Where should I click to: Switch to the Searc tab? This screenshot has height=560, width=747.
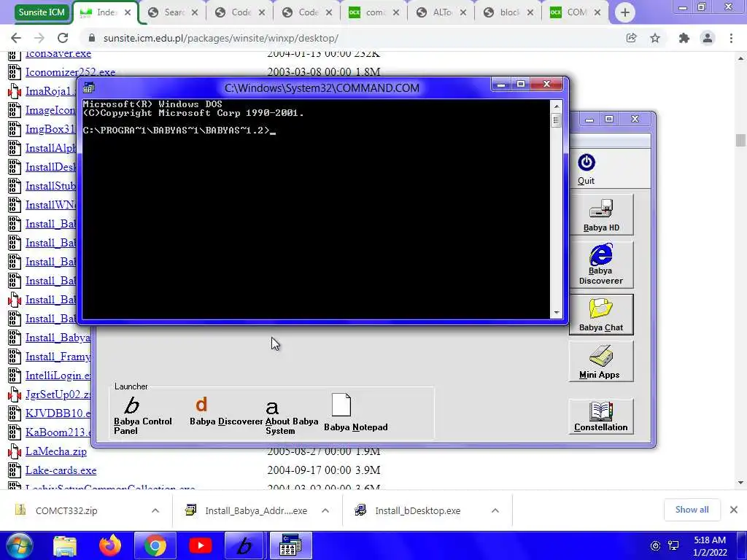pos(172,12)
